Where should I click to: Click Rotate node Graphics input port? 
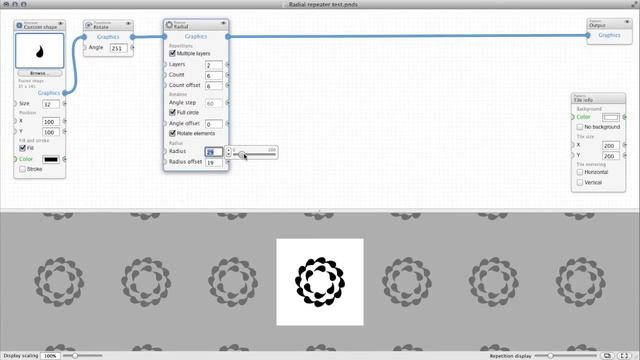(84, 37)
